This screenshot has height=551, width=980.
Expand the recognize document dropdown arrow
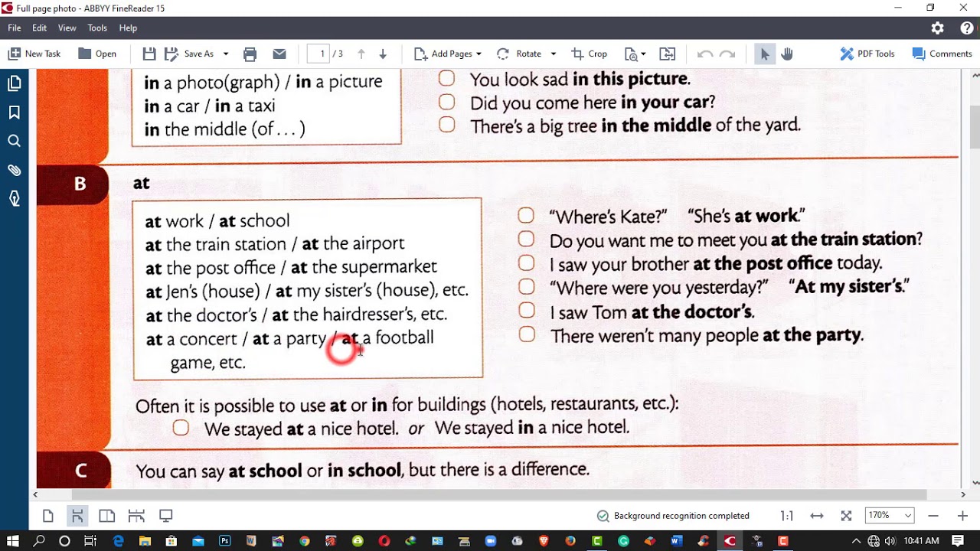tap(643, 54)
